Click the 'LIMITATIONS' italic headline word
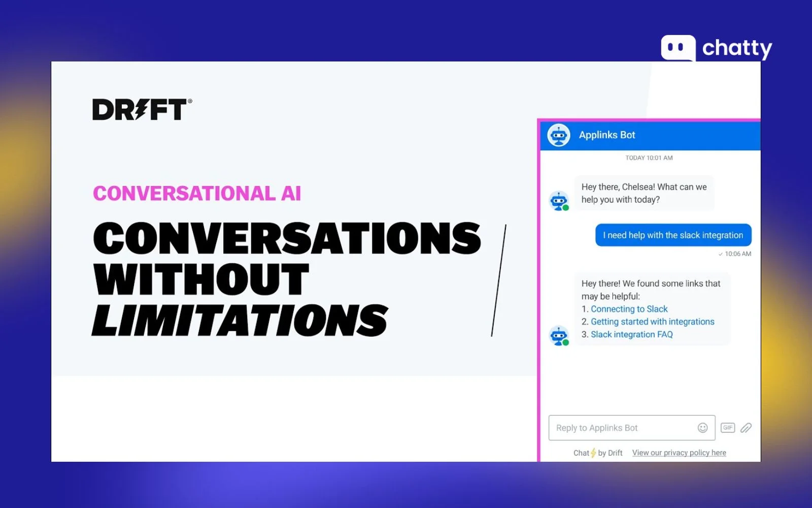 240,320
